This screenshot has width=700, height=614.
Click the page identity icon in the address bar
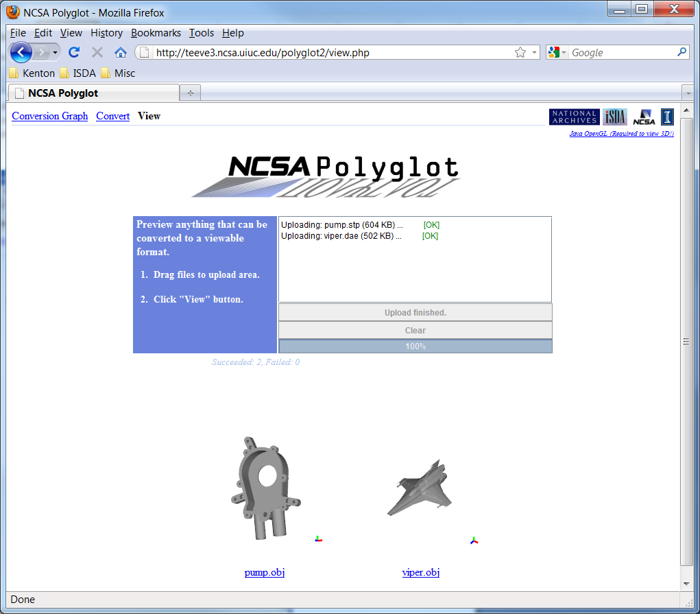tap(144, 53)
